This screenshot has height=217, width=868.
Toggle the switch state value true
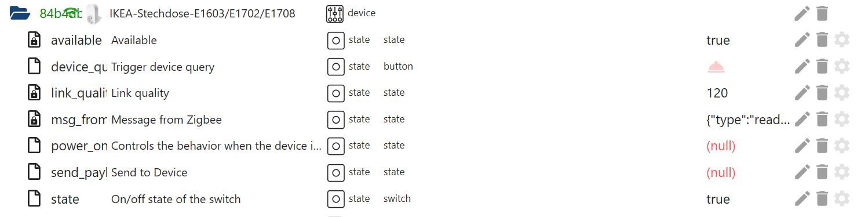pyautogui.click(x=718, y=199)
